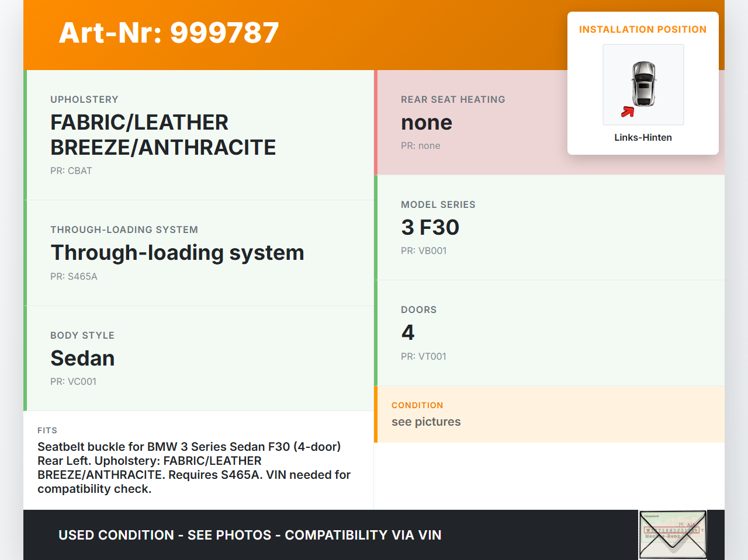
Task: Click the FITS label
Action: [x=47, y=430]
